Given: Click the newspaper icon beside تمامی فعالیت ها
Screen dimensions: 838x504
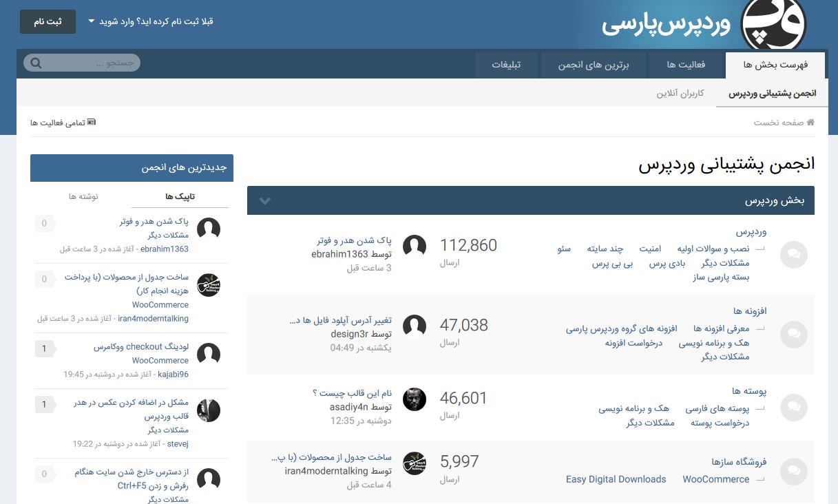Looking at the screenshot, I should click(x=92, y=122).
